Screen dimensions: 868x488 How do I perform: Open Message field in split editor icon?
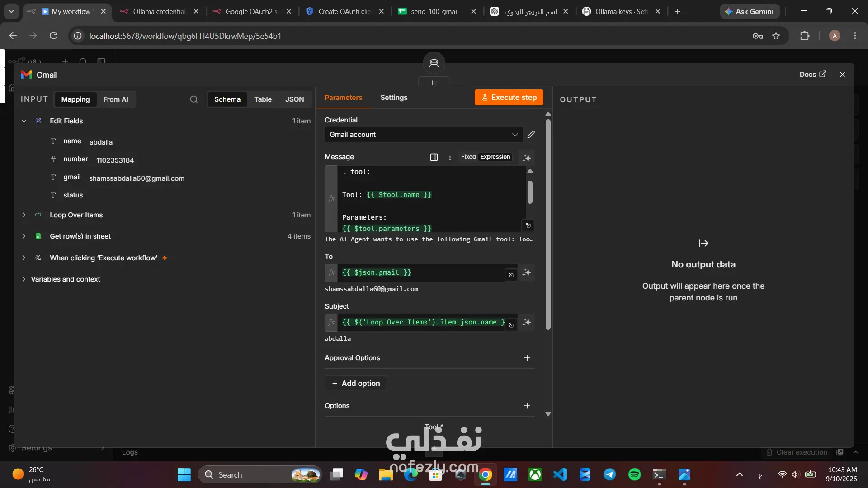[434, 157]
